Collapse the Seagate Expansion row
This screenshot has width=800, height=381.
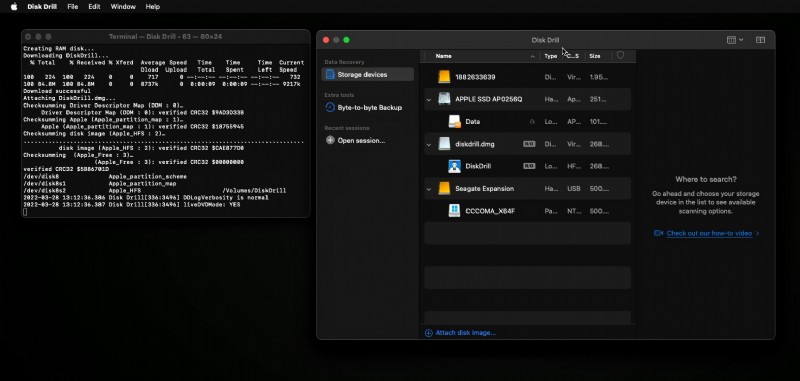[429, 189]
